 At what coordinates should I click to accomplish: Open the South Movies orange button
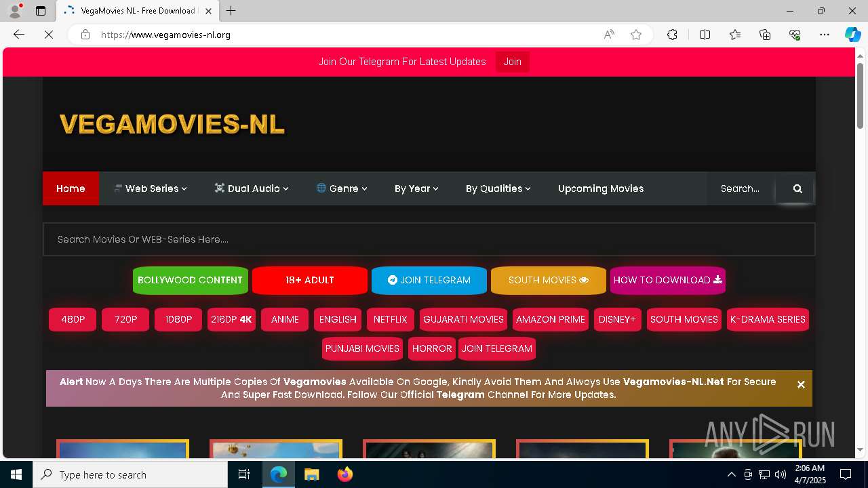548,280
